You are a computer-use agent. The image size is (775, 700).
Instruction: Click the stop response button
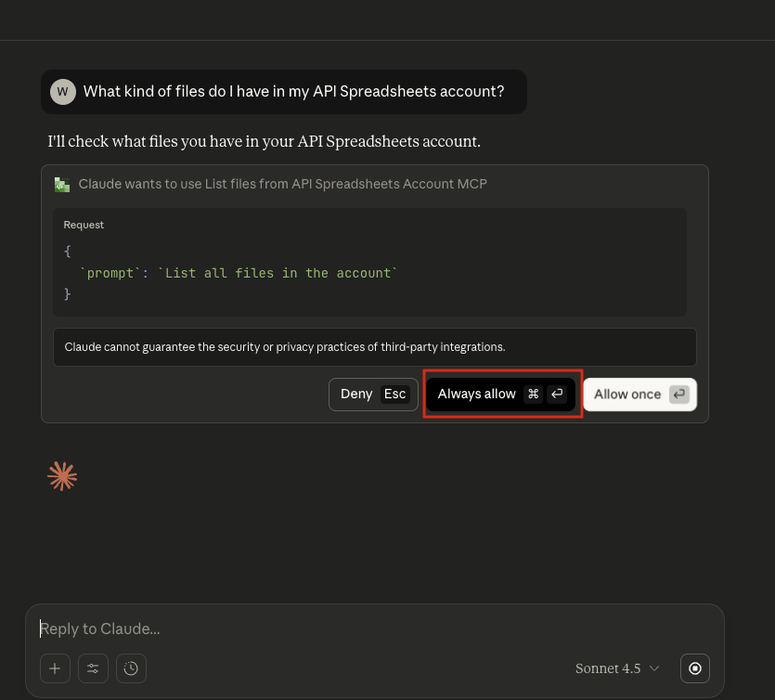pos(694,668)
